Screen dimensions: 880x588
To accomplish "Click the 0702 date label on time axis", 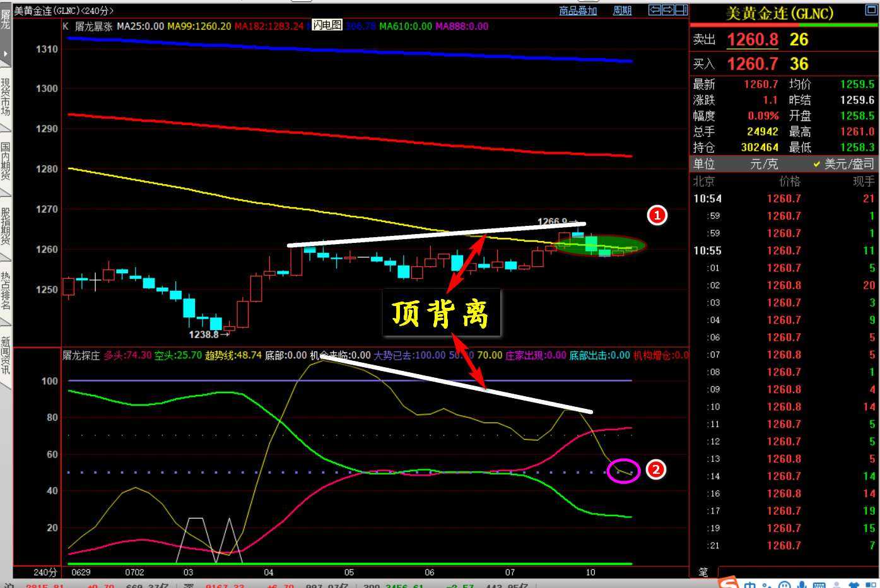I will [x=134, y=572].
